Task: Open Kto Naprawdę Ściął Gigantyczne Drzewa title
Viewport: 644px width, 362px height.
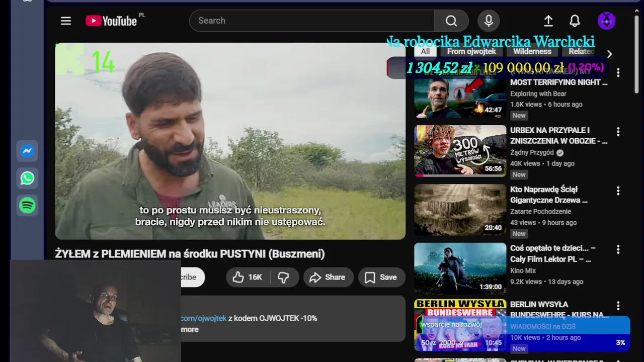Action: click(x=549, y=195)
